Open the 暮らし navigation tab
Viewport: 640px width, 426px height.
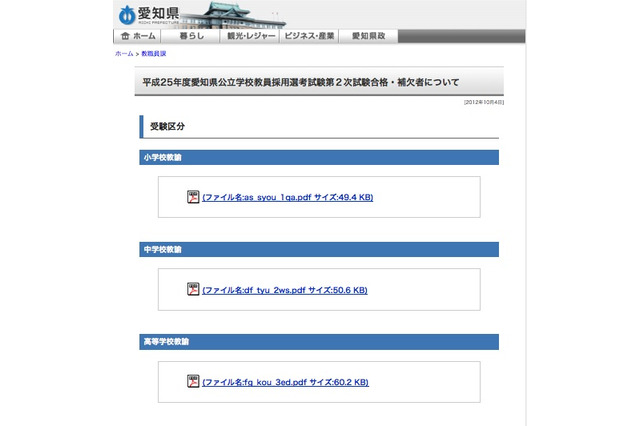pos(192,35)
